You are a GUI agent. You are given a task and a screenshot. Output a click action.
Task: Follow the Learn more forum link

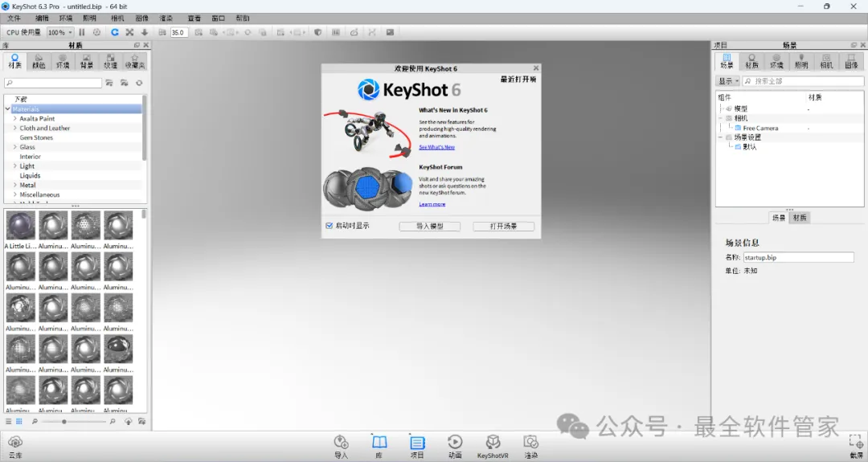(x=432, y=204)
